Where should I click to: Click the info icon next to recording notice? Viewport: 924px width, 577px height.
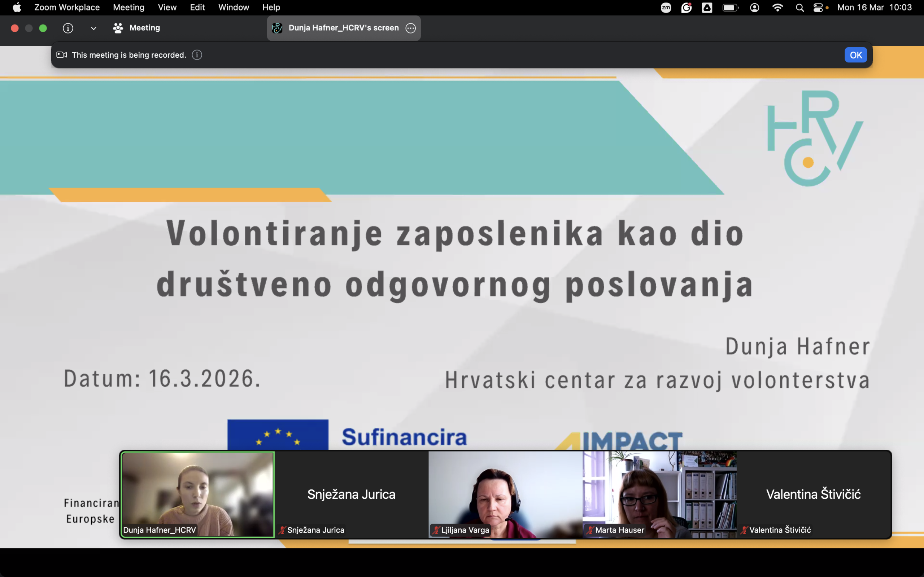pos(197,55)
